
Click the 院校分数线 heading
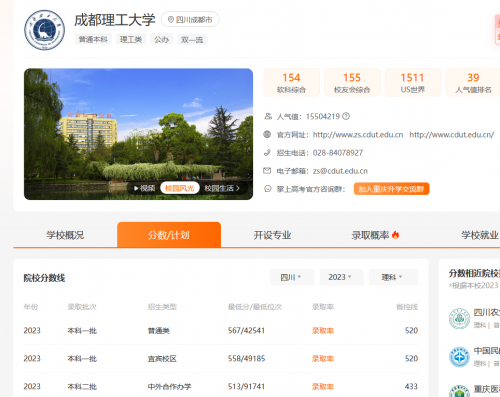[x=44, y=278]
